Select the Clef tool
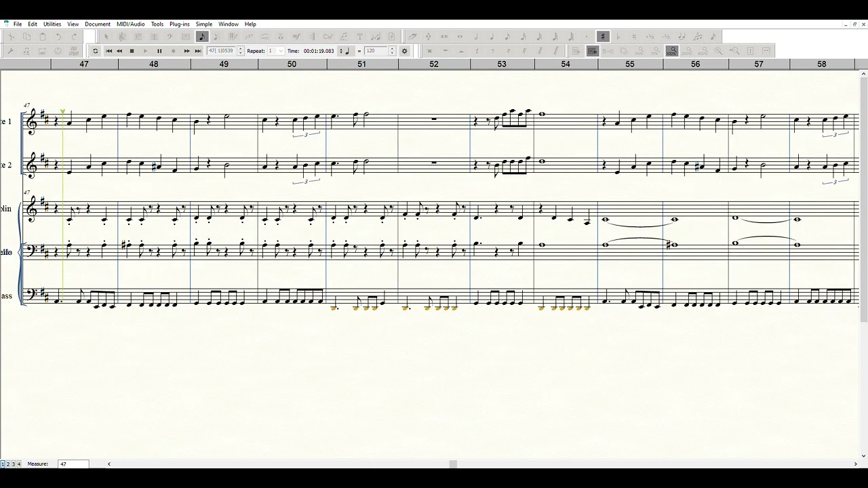The image size is (868, 488). click(170, 37)
